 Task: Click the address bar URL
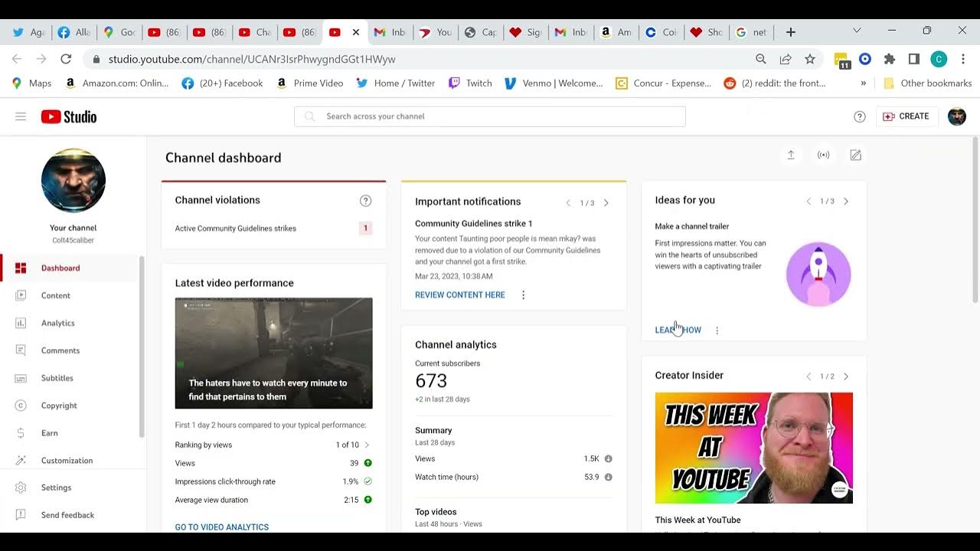[252, 59]
